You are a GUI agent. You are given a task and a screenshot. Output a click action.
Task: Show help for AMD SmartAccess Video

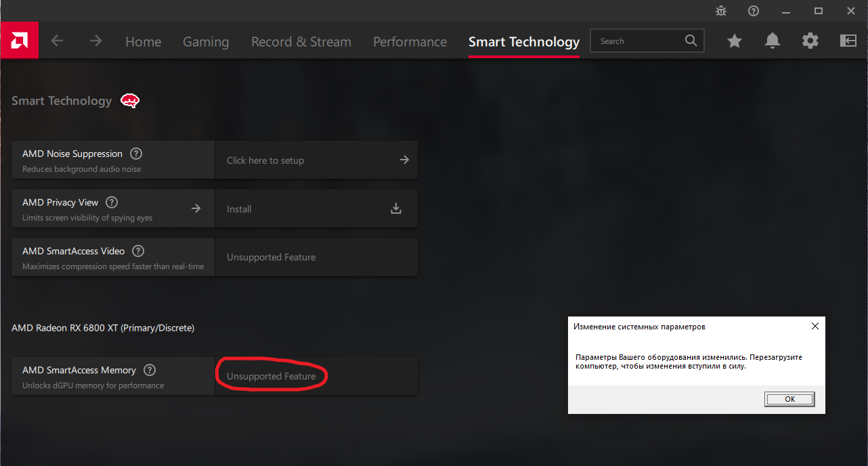pos(138,251)
